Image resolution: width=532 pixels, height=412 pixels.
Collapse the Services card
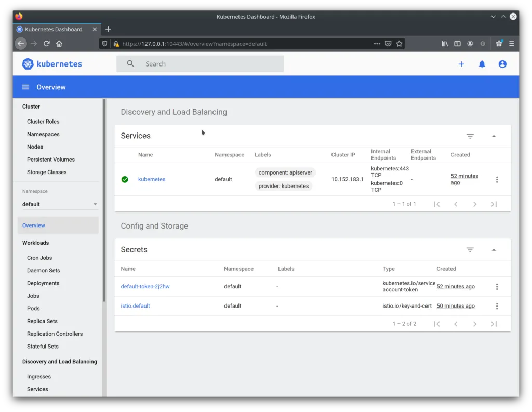click(x=494, y=136)
